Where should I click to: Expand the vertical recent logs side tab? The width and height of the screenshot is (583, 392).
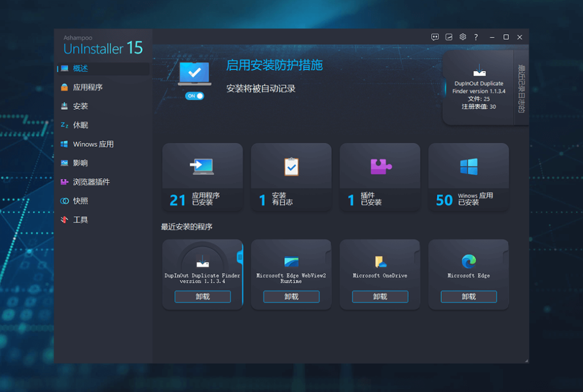(x=522, y=88)
